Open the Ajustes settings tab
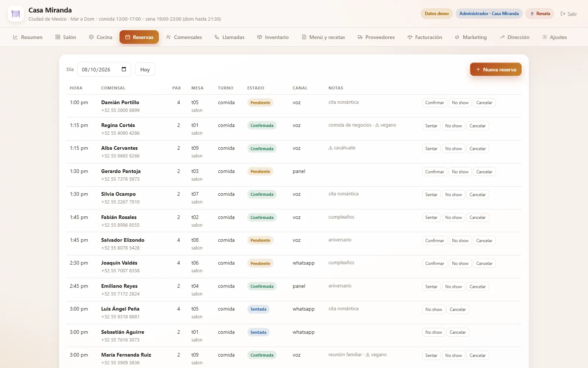 click(555, 37)
